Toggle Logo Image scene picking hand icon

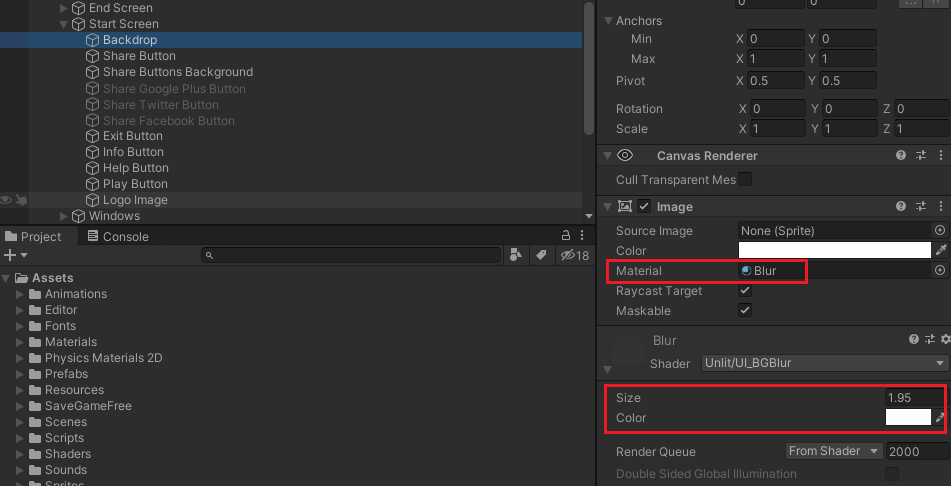pos(21,200)
